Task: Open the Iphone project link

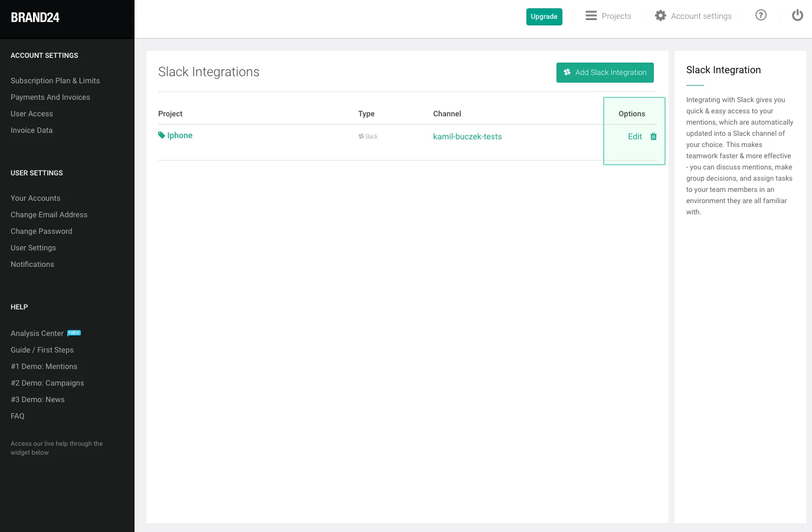Action: pyautogui.click(x=179, y=135)
